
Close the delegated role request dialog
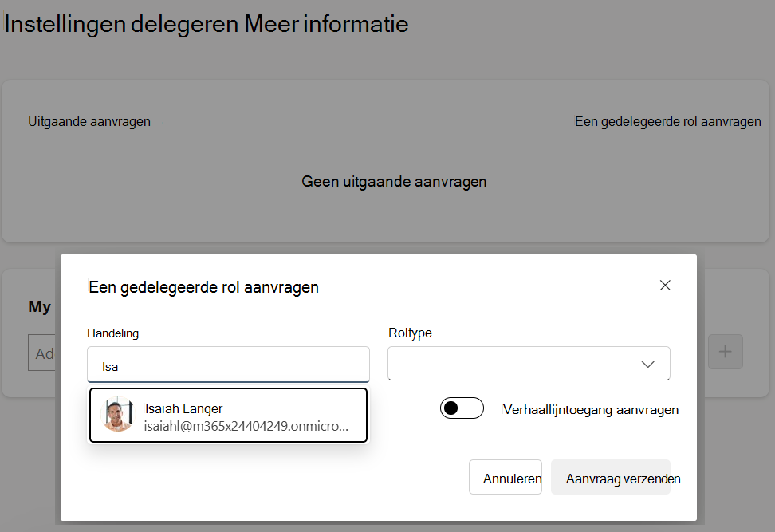tap(665, 286)
